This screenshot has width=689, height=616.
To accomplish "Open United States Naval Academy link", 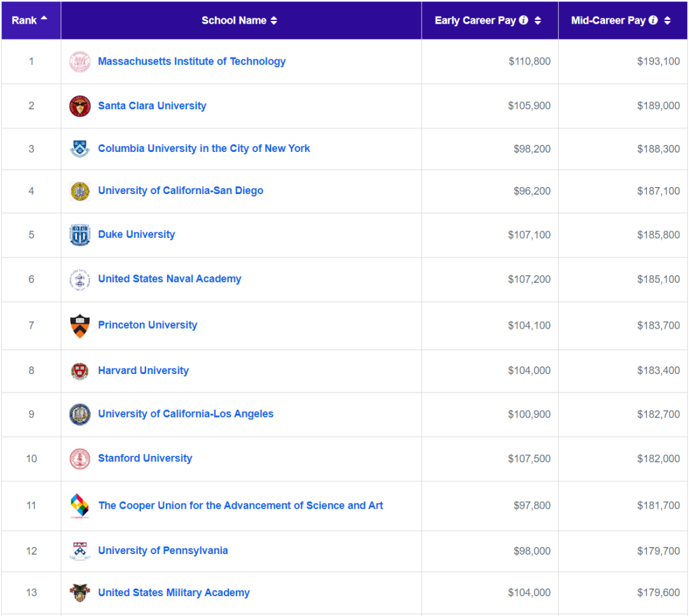I will [x=170, y=278].
